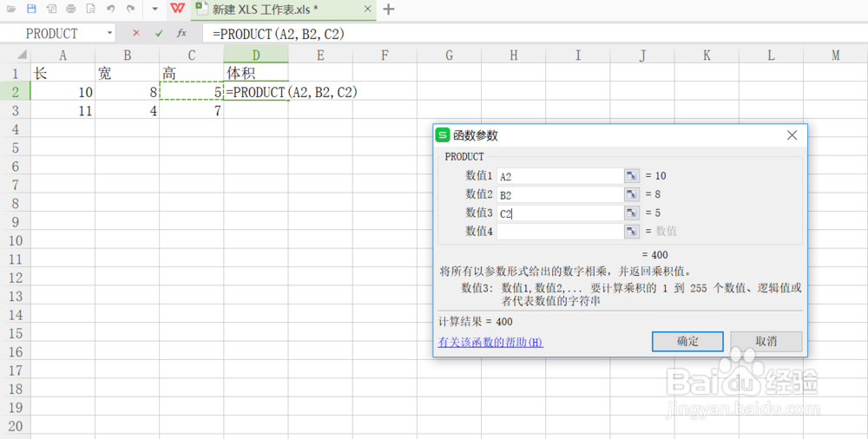The image size is (868, 439).
Task: Click the Undo arrow icon
Action: (x=111, y=9)
